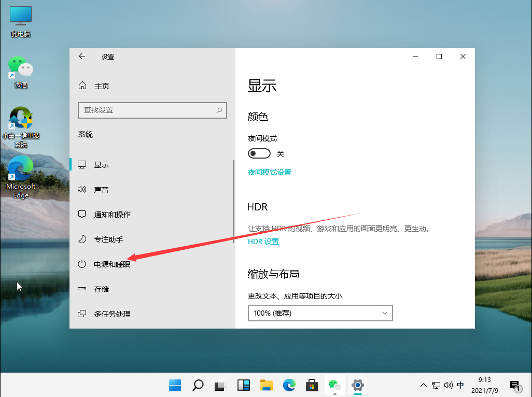Open HDR 设置 link

coord(263,241)
